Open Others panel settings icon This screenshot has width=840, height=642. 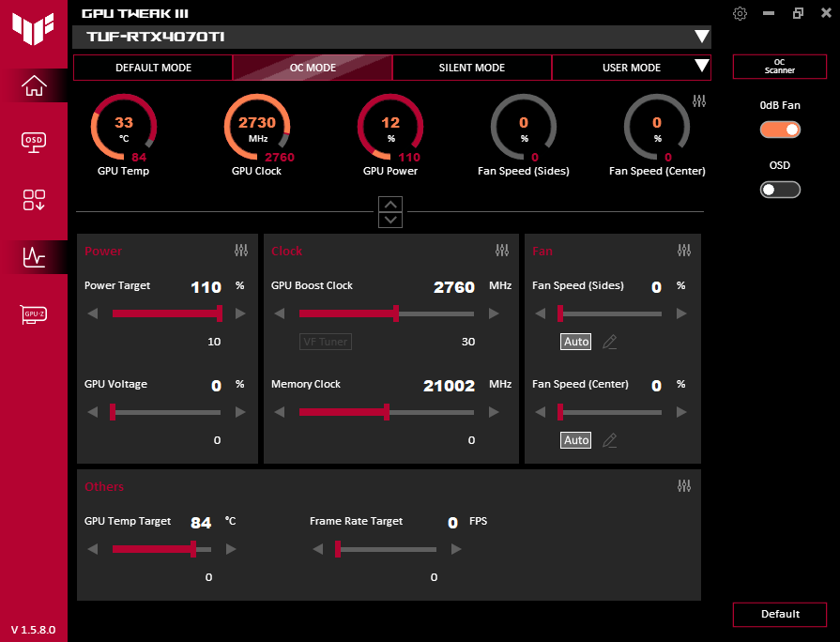[x=684, y=486]
